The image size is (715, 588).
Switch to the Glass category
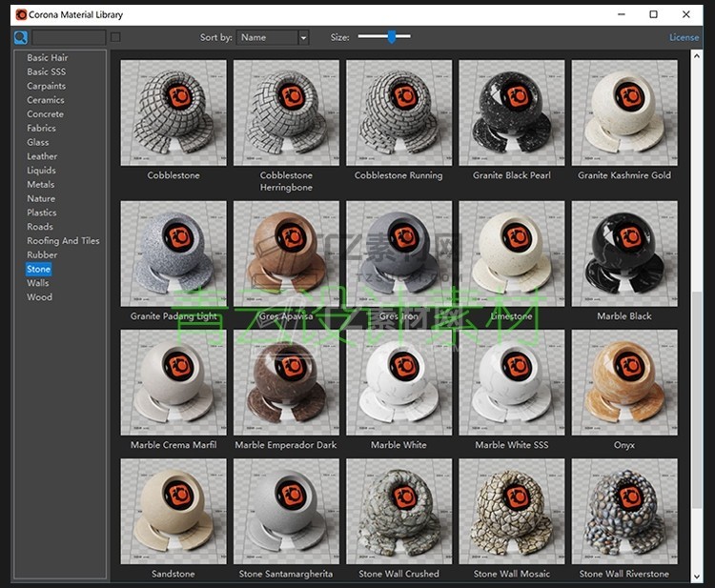[x=38, y=142]
